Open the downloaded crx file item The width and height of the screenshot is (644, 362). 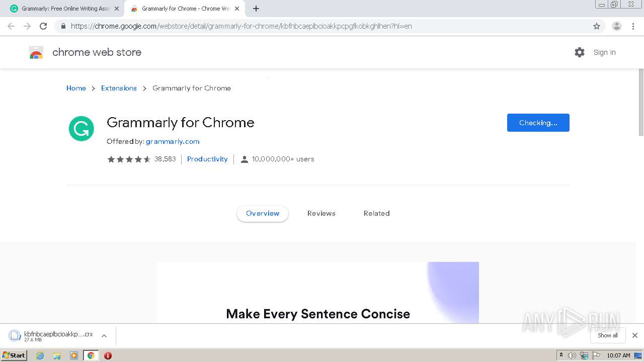[x=51, y=336]
